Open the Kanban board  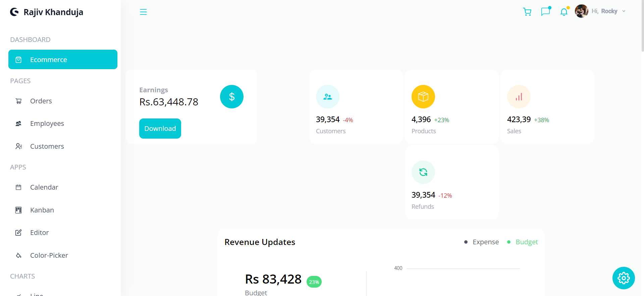(x=63, y=210)
